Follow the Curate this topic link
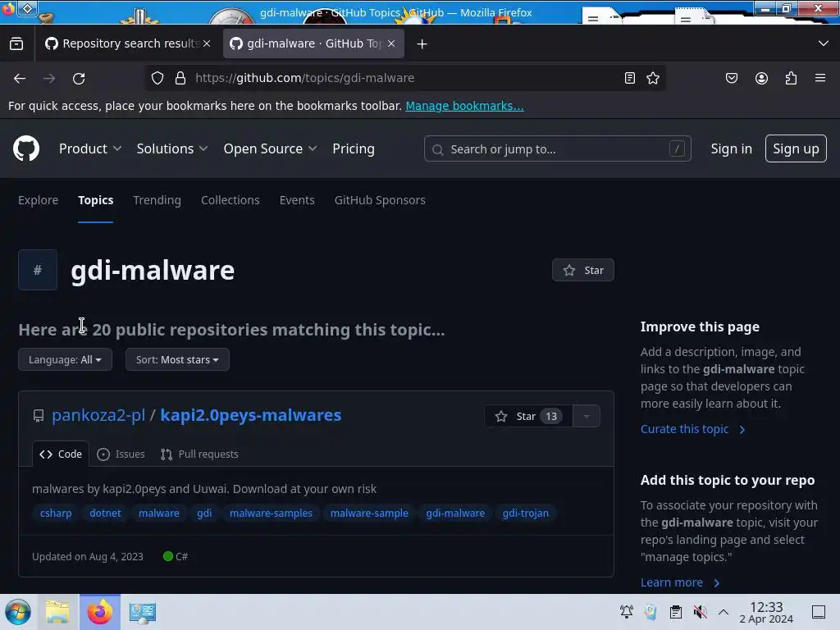Viewport: 840px width, 630px height. point(692,429)
